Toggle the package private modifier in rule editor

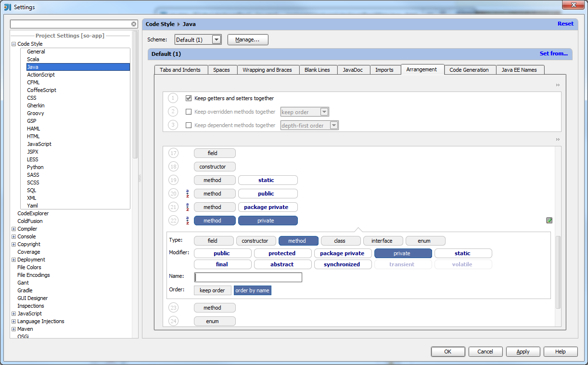point(342,253)
